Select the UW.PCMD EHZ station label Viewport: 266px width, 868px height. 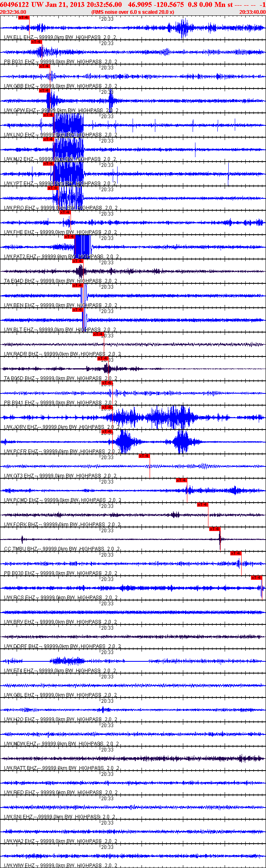[21, 500]
